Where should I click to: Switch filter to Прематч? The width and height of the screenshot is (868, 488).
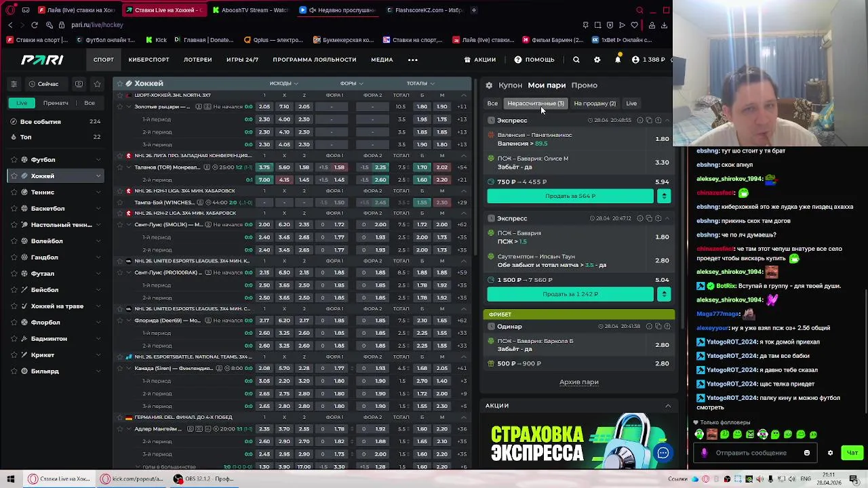tap(56, 103)
